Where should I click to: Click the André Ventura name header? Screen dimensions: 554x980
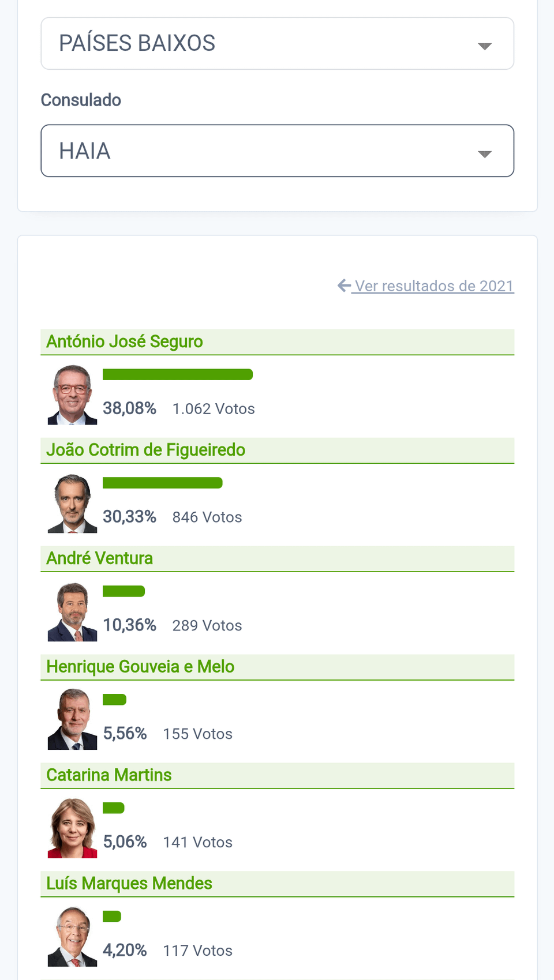[100, 558]
